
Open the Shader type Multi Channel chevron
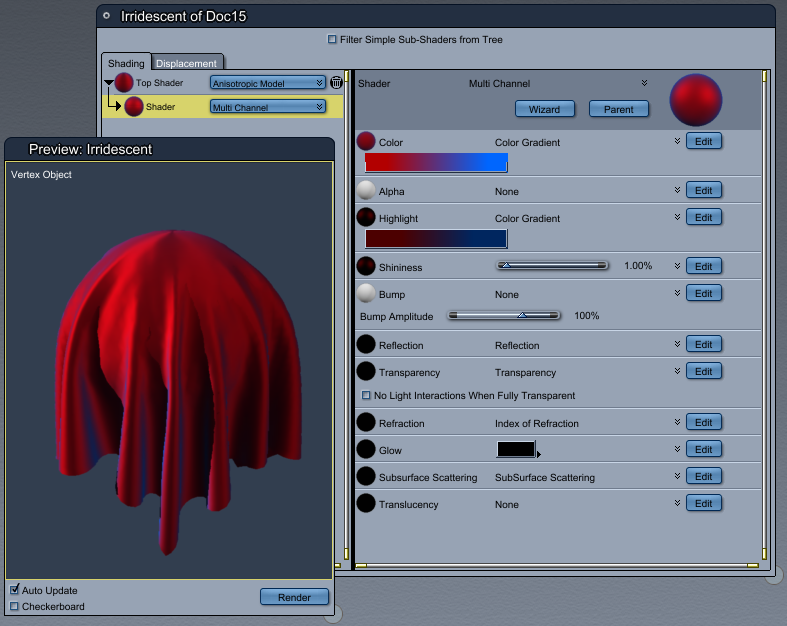(x=644, y=83)
